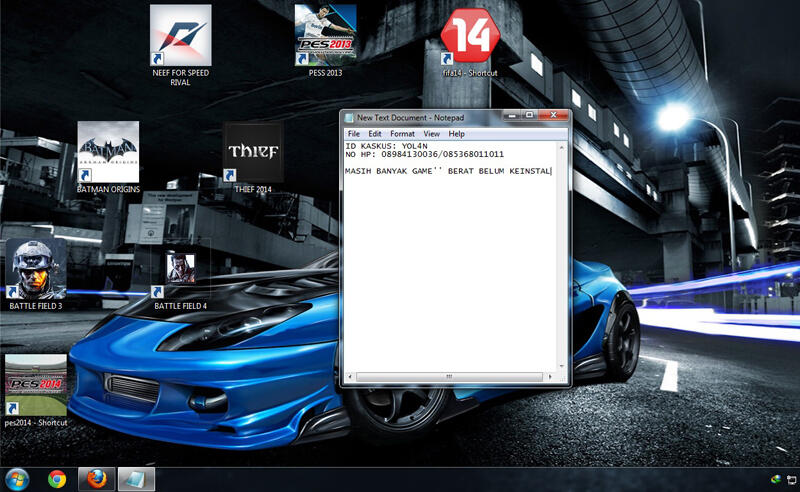
Task: Open Firefox from the taskbar
Action: pos(96,480)
